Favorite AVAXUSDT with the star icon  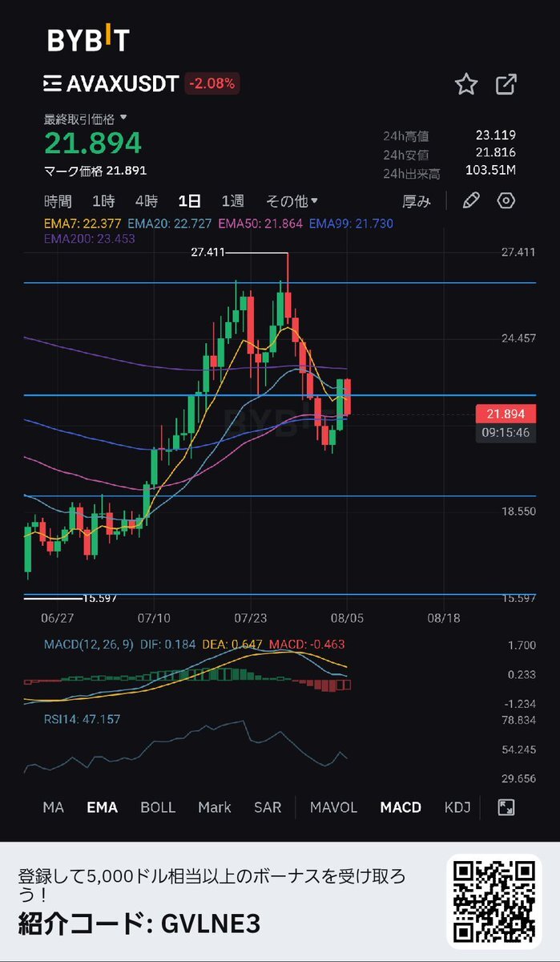tap(466, 84)
